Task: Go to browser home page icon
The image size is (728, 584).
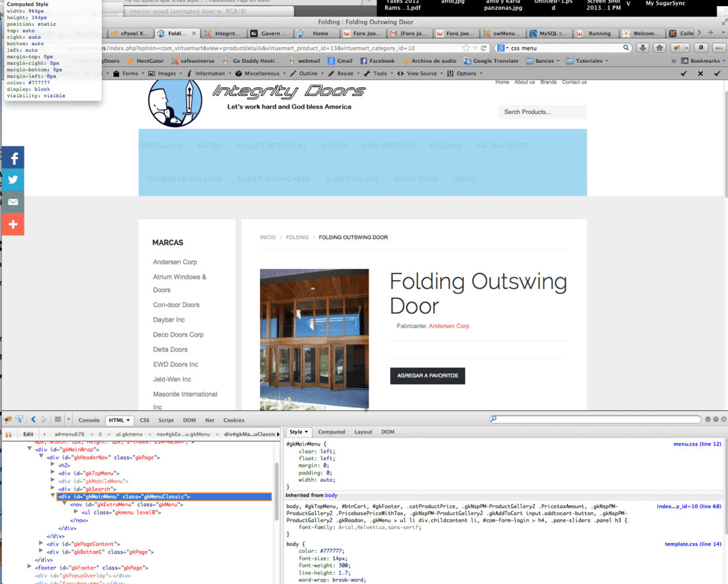Action: coord(659,48)
